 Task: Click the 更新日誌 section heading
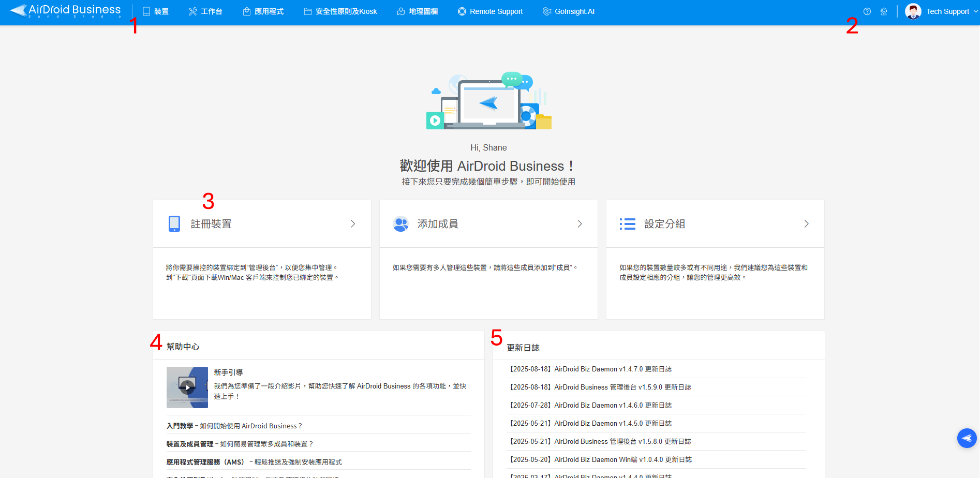point(523,348)
